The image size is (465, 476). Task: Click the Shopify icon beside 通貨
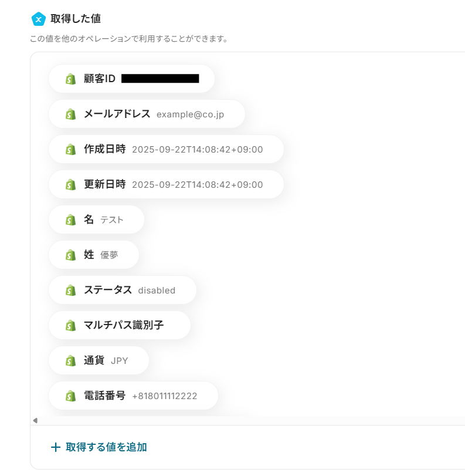(71, 360)
